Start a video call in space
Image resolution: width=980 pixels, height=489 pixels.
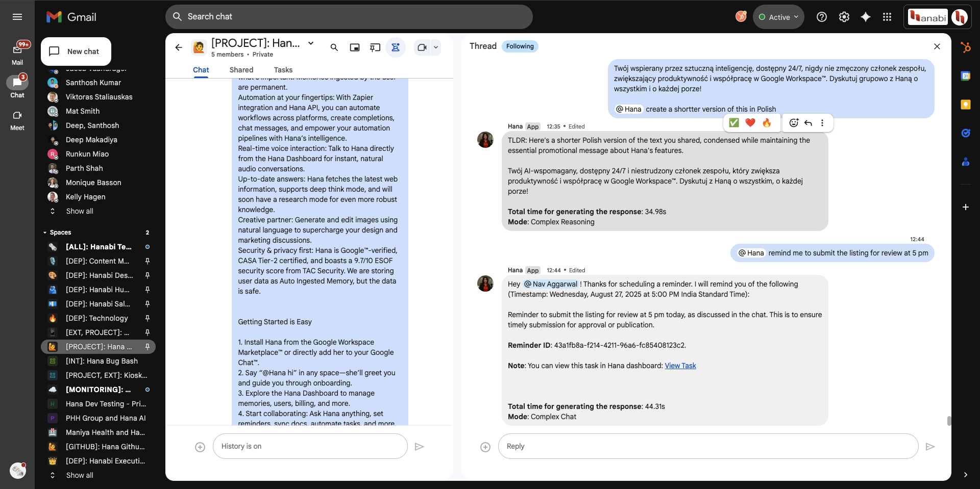[x=422, y=47]
